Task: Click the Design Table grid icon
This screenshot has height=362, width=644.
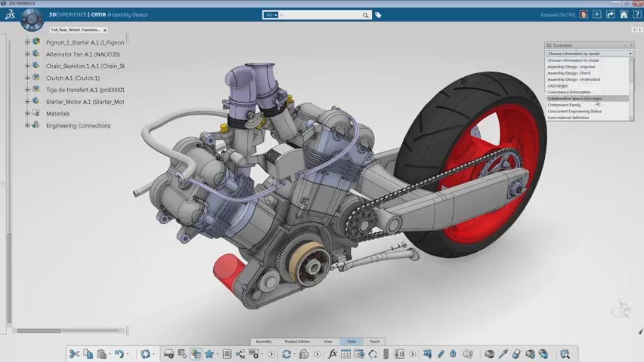Action: click(x=345, y=354)
